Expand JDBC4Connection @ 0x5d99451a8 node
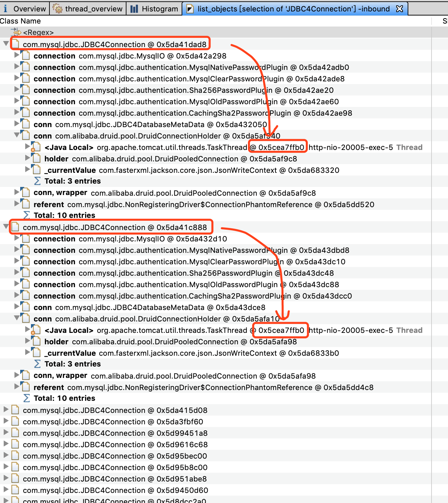The image size is (448, 503). [x=6, y=432]
